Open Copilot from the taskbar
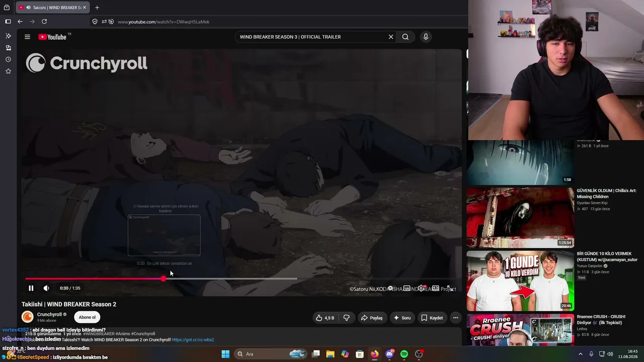644x362 pixels. [x=345, y=354]
